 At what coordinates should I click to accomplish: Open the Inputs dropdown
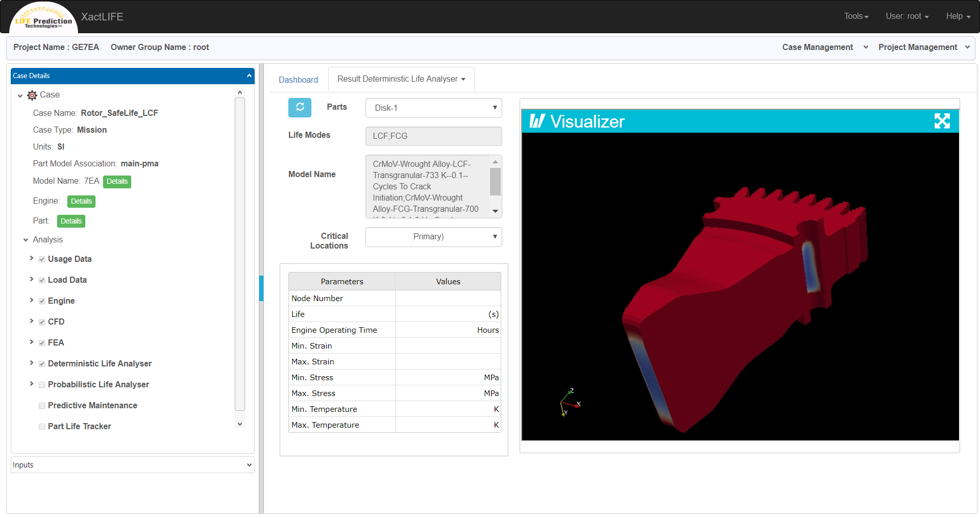tap(132, 465)
